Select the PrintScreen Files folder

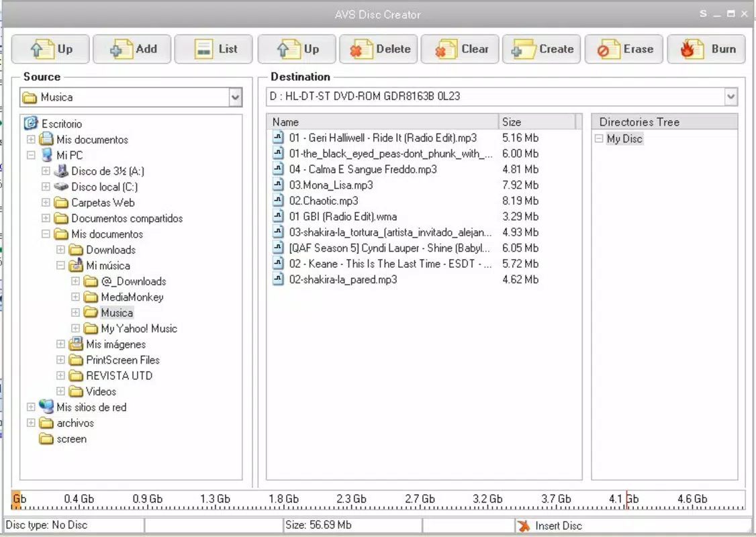[122, 360]
